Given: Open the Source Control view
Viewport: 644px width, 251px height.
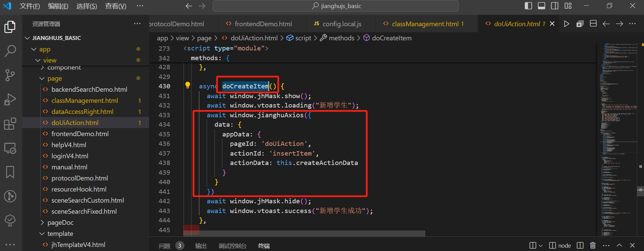Looking at the screenshot, I should [10, 75].
